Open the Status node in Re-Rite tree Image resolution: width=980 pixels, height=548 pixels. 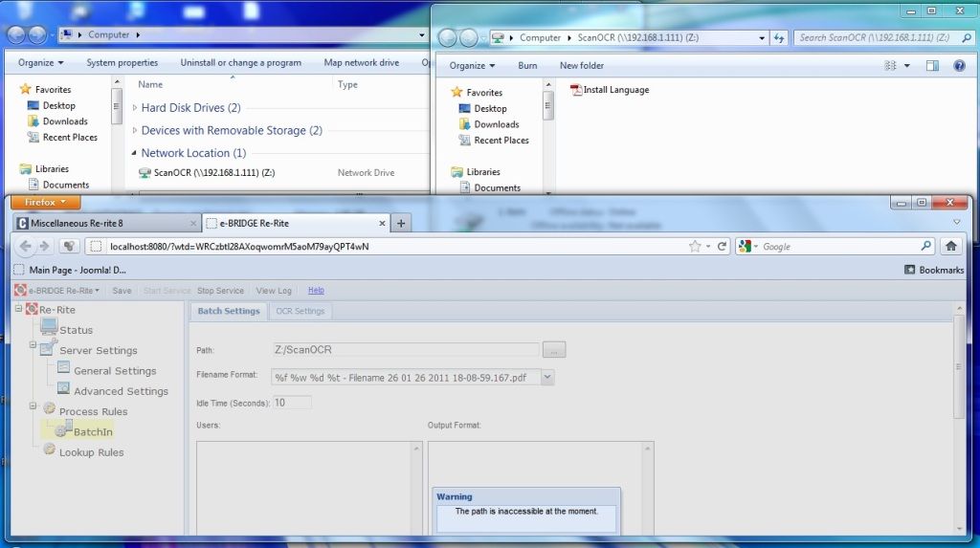tap(76, 330)
